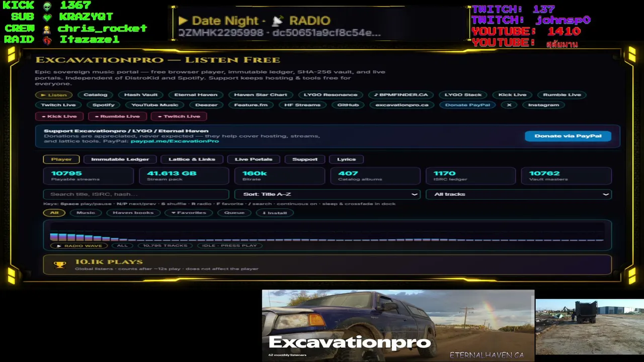Open Haven Star Chart
Screen dimensions: 644x362
[x=261, y=95]
